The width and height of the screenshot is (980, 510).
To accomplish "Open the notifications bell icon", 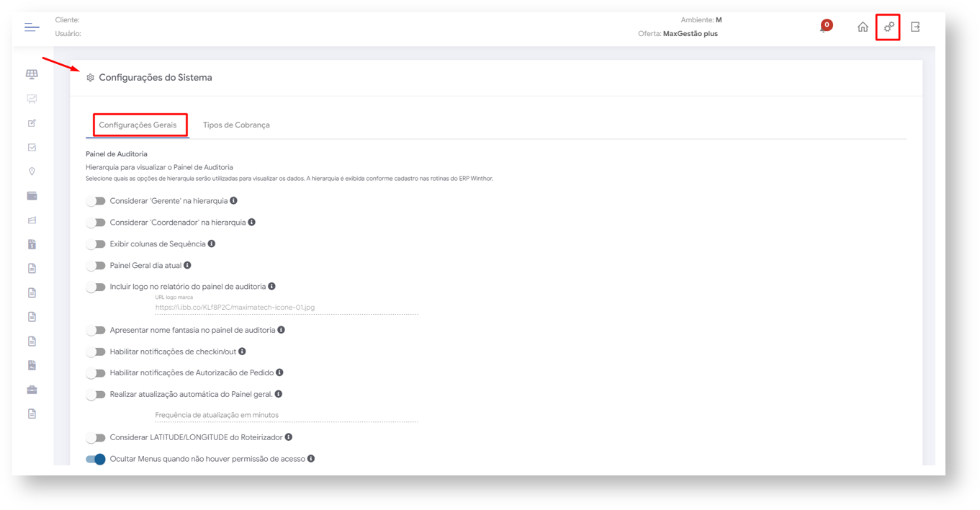I will click(824, 27).
